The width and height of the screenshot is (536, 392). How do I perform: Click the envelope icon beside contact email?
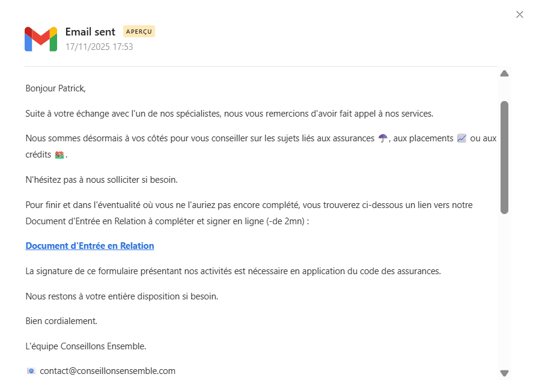31,371
